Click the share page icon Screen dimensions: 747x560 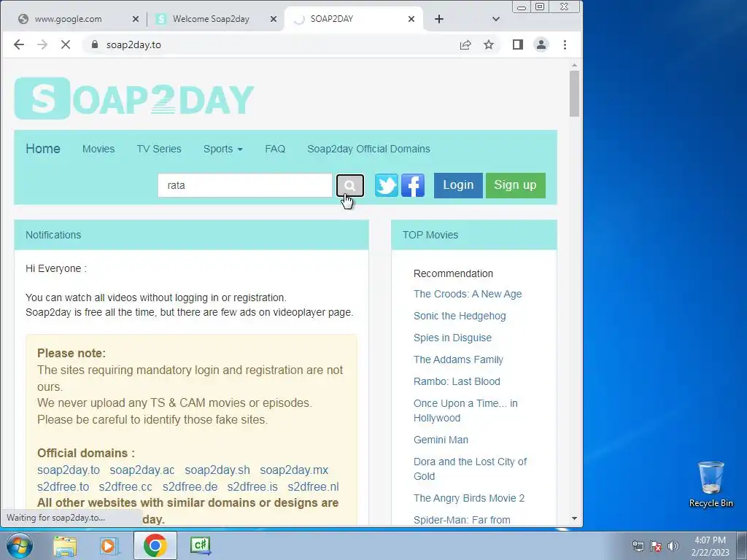click(465, 44)
